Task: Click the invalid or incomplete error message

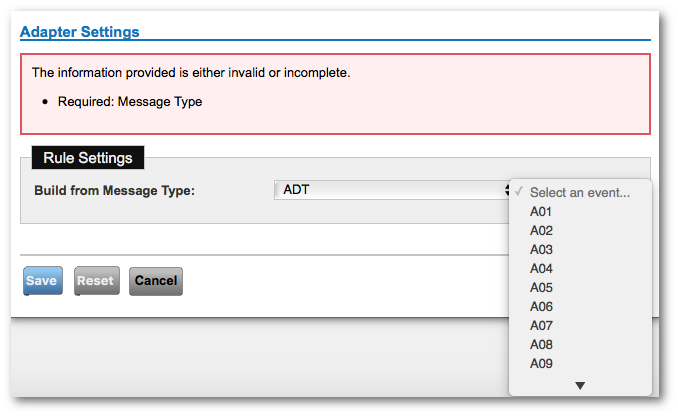Action: [191, 73]
